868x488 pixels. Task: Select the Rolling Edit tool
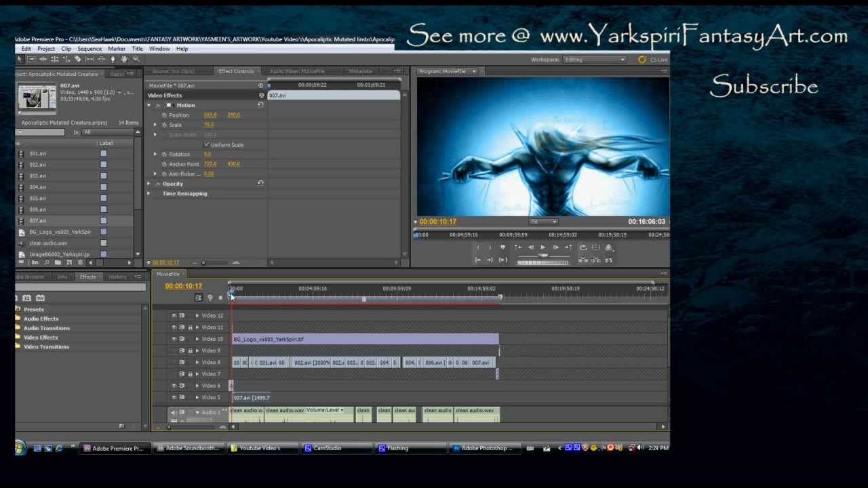click(x=54, y=59)
